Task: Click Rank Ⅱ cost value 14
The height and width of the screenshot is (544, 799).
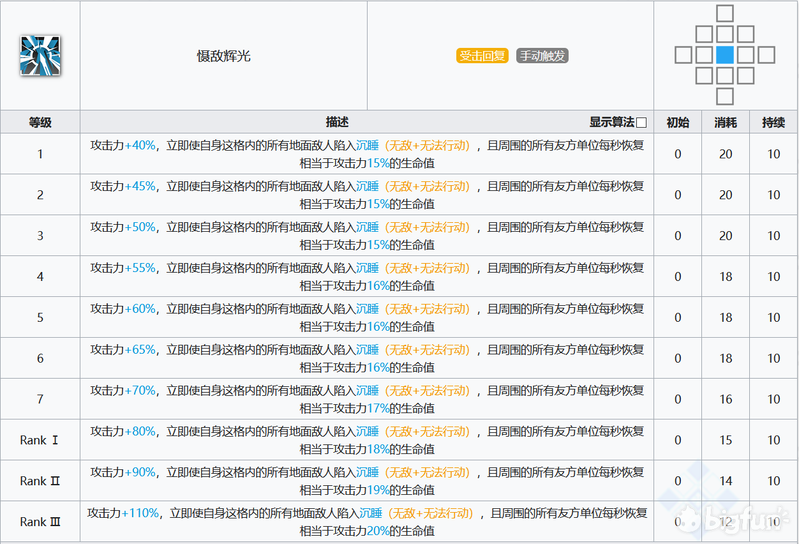Action: 726,481
